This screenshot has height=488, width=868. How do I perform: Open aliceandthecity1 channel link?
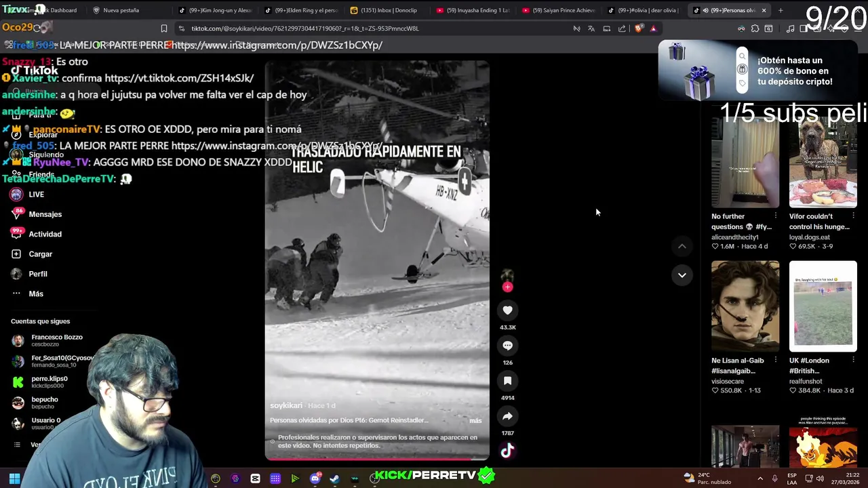(x=735, y=237)
